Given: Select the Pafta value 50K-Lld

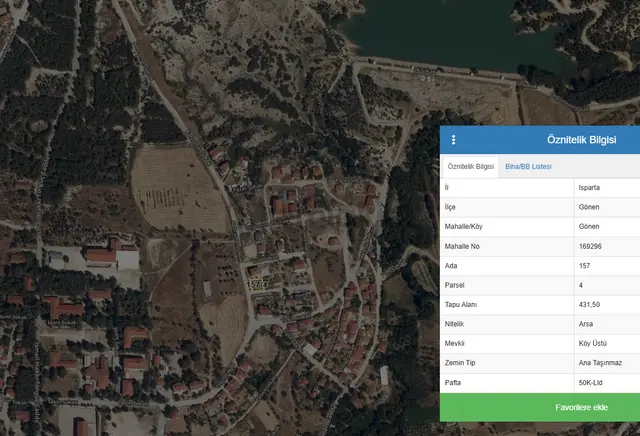Looking at the screenshot, I should click(x=590, y=383).
